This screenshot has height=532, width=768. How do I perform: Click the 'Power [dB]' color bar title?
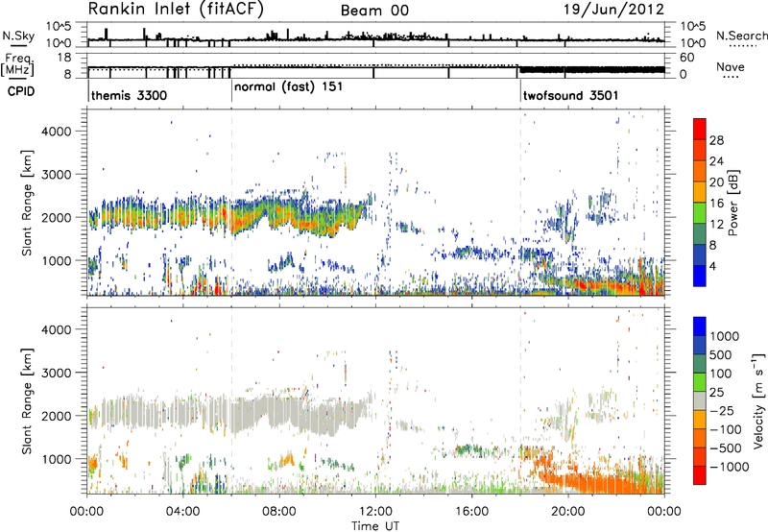tap(732, 203)
